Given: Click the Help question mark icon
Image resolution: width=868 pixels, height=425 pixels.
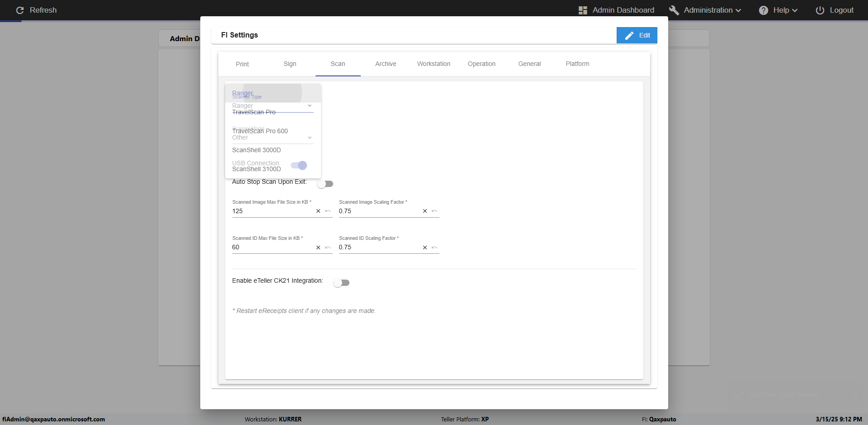Looking at the screenshot, I should click(x=764, y=10).
